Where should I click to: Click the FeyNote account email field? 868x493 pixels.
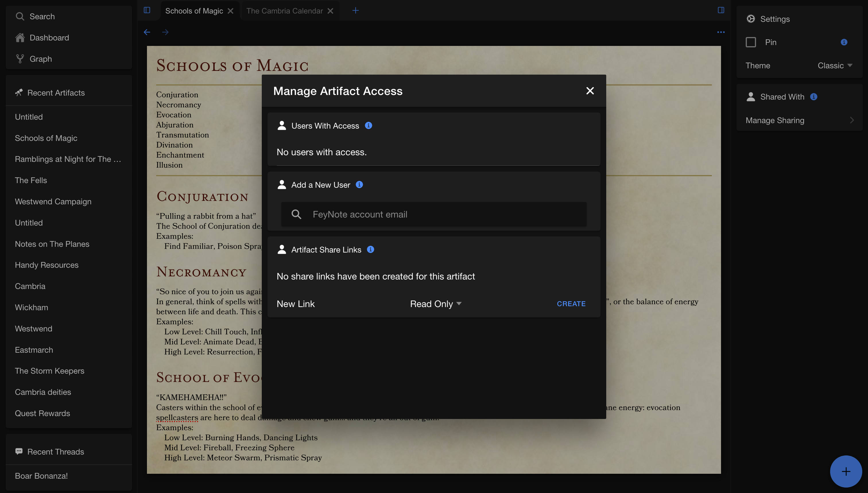click(433, 214)
